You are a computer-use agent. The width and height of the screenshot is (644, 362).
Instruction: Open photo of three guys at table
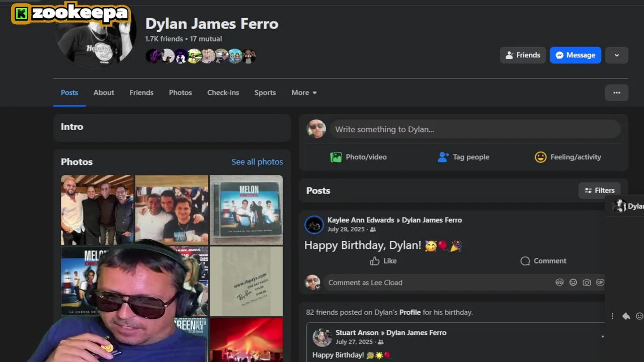(172, 210)
